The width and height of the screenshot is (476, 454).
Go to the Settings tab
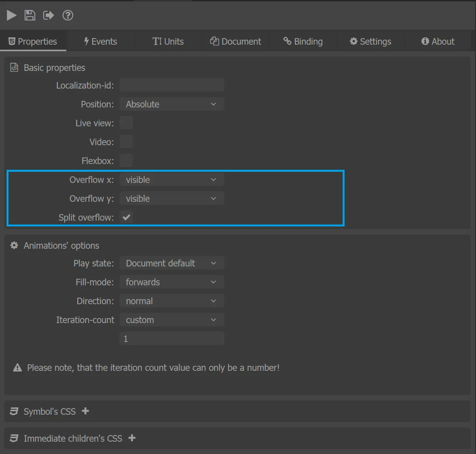tap(370, 42)
